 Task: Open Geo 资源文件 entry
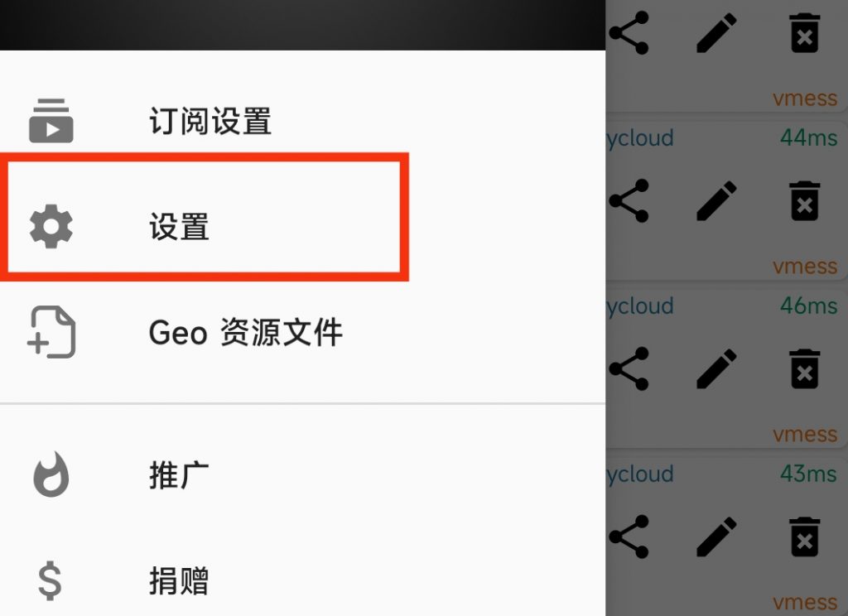tap(302, 332)
